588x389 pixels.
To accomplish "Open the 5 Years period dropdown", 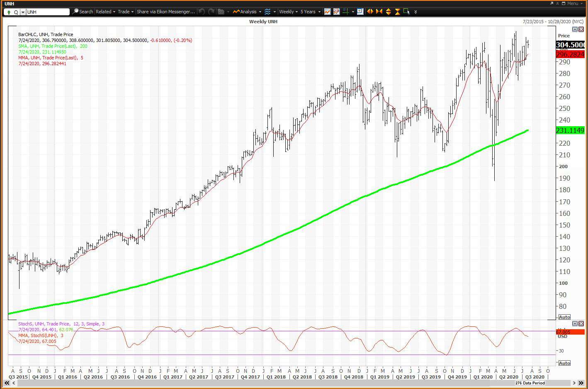I will pos(311,12).
